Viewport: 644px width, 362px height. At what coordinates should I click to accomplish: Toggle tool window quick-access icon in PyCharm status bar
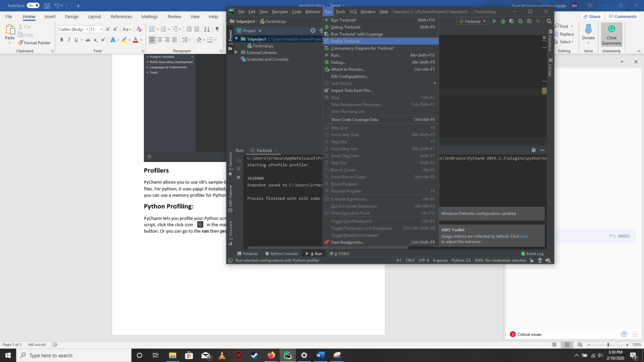(x=230, y=260)
